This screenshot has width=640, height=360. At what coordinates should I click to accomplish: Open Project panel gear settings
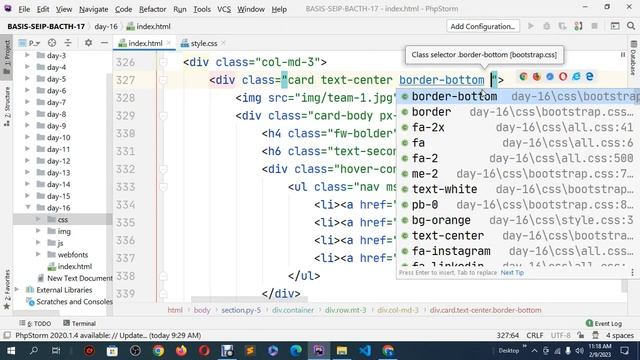(x=88, y=43)
